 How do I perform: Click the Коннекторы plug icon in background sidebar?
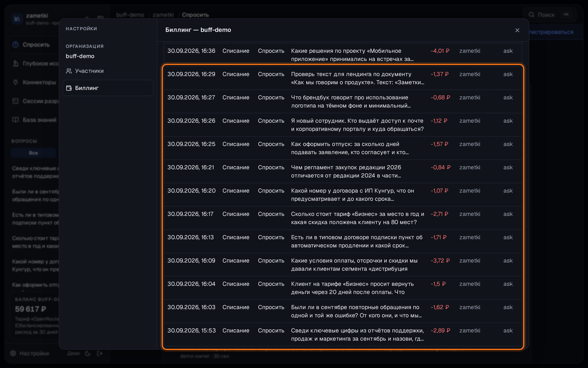pyautogui.click(x=16, y=82)
